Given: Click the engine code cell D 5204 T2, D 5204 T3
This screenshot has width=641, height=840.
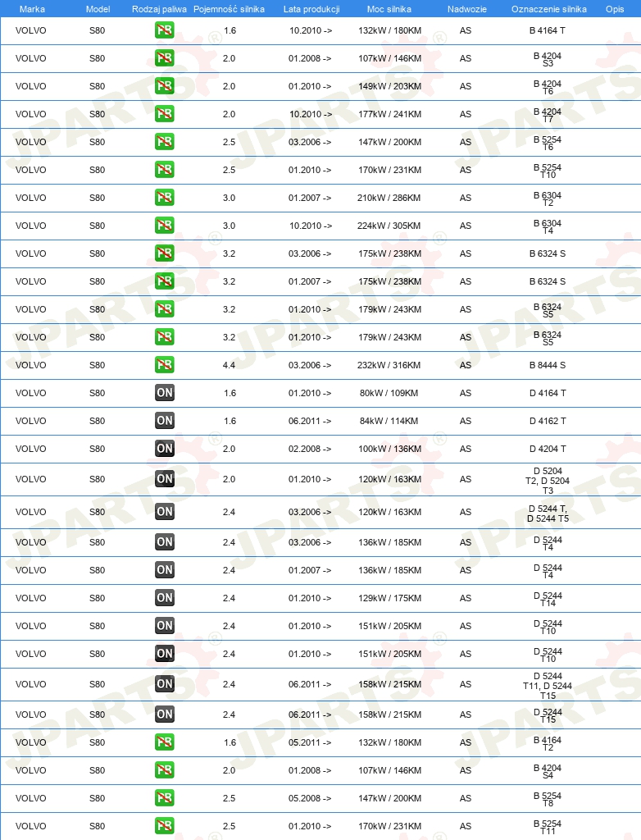Looking at the screenshot, I should coord(548,481).
